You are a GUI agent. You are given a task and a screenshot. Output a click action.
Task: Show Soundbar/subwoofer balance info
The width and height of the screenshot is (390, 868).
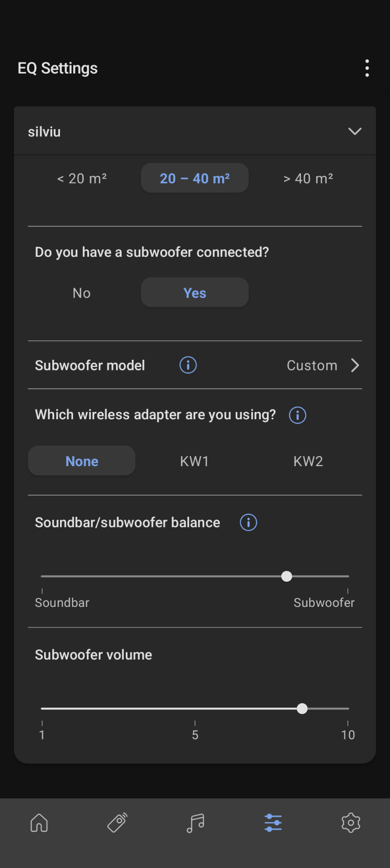249,522
